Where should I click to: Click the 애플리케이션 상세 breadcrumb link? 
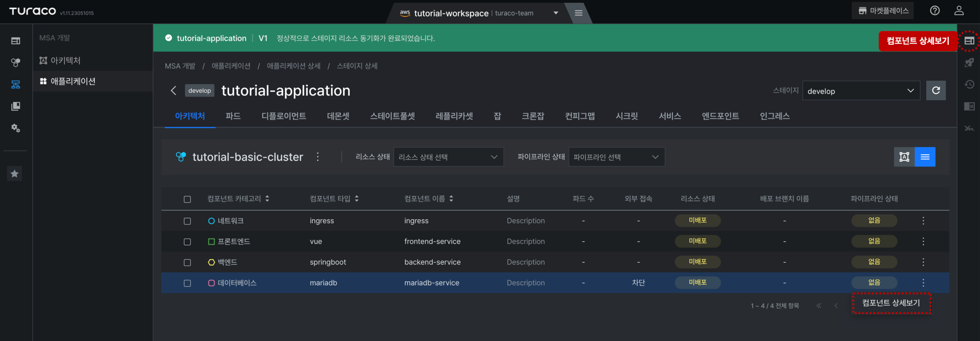293,66
